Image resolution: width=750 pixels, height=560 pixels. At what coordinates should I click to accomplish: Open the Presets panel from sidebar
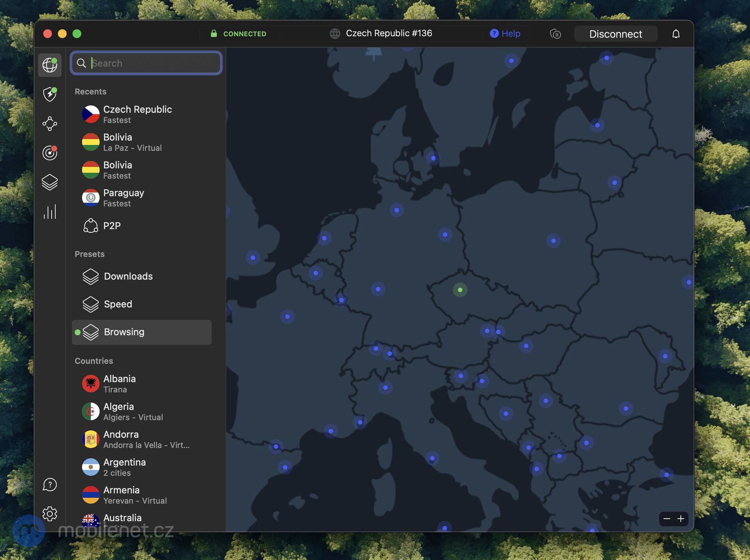pos(50,182)
